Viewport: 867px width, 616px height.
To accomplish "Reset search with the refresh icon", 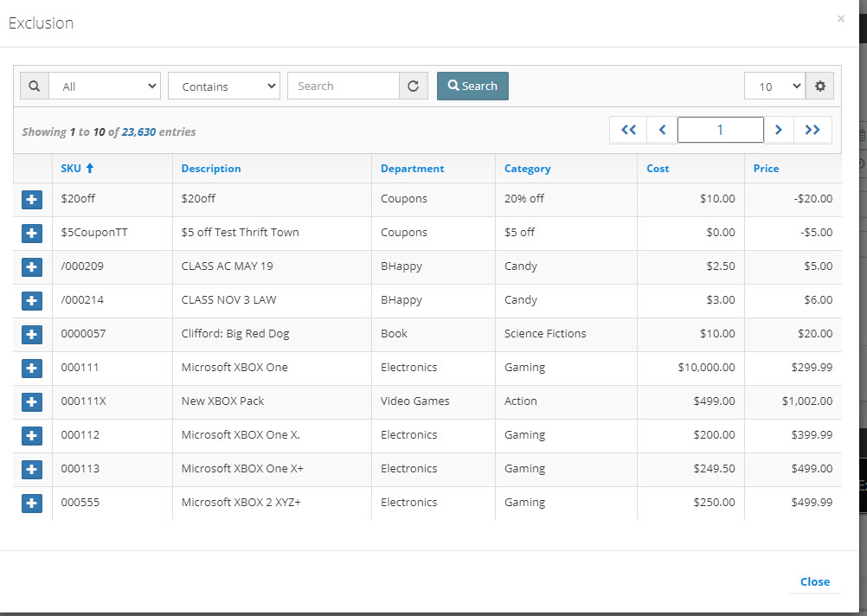I will coord(413,87).
